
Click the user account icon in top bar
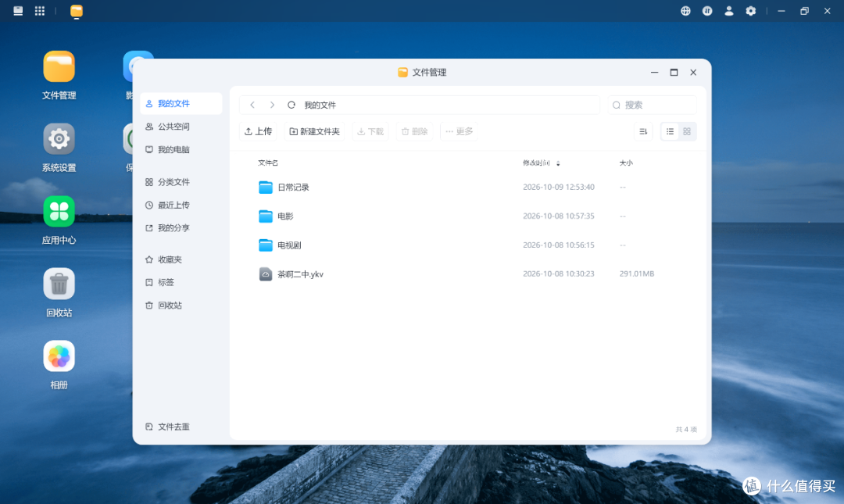(729, 11)
